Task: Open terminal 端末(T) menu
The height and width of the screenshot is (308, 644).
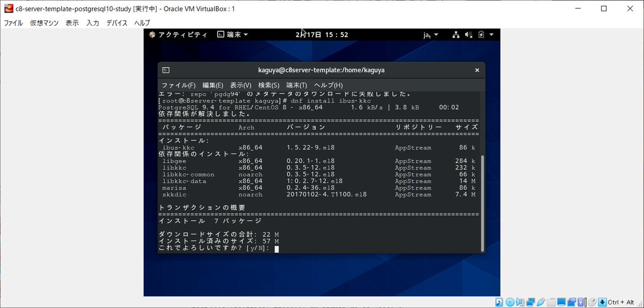Action: point(297,85)
